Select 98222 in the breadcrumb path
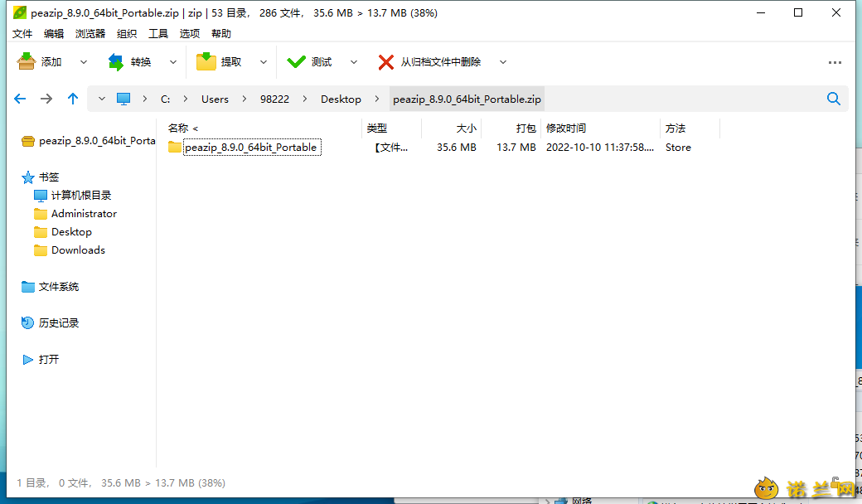862x504 pixels. (274, 99)
